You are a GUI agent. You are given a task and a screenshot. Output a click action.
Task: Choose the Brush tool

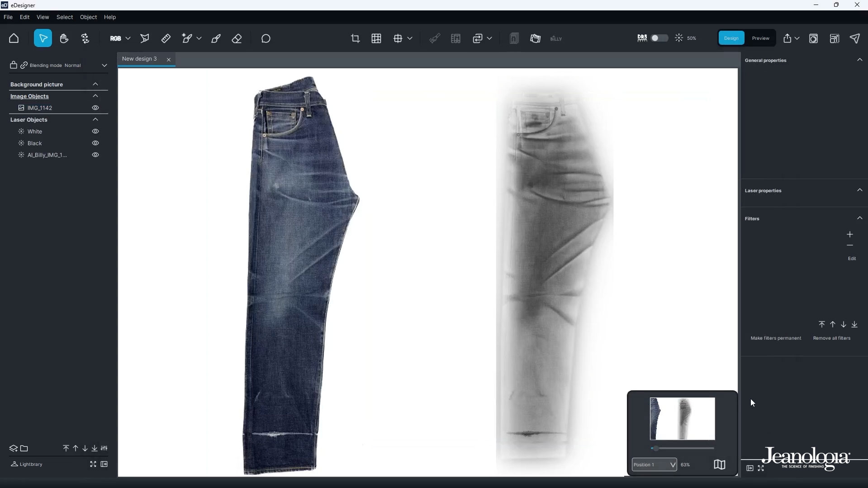tap(216, 38)
